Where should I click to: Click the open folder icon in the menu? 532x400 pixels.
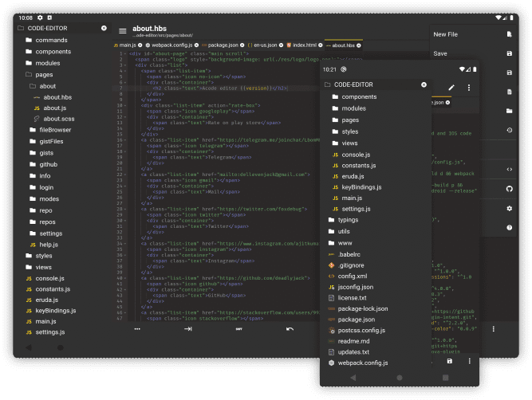click(x=509, y=111)
